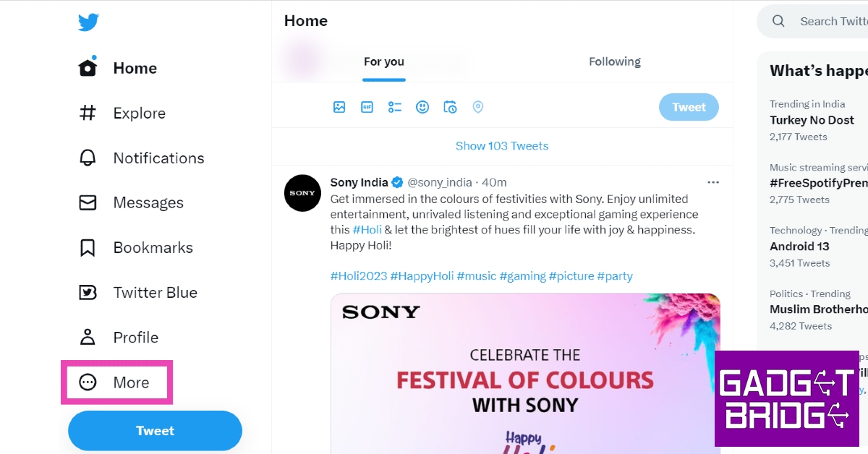Open the emoji picker icon
The width and height of the screenshot is (868, 454).
tap(422, 107)
